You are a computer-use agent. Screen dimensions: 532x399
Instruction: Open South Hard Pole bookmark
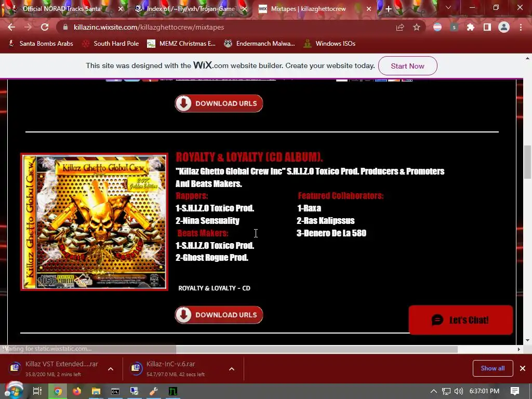111,44
